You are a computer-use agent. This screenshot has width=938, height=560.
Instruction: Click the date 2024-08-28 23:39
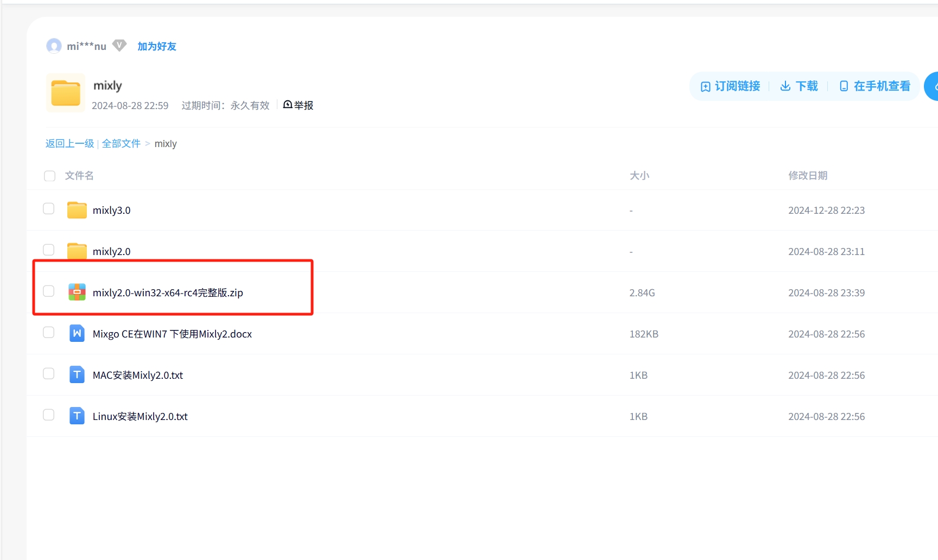826,292
